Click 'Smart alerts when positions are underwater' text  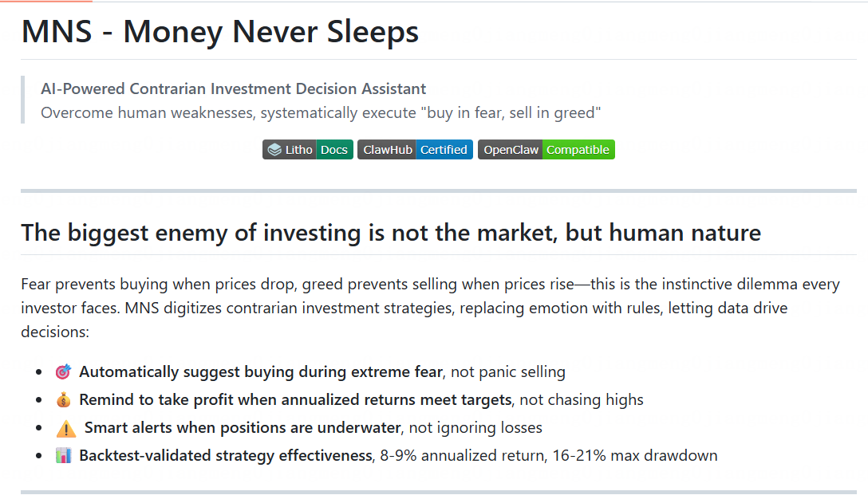(x=243, y=427)
